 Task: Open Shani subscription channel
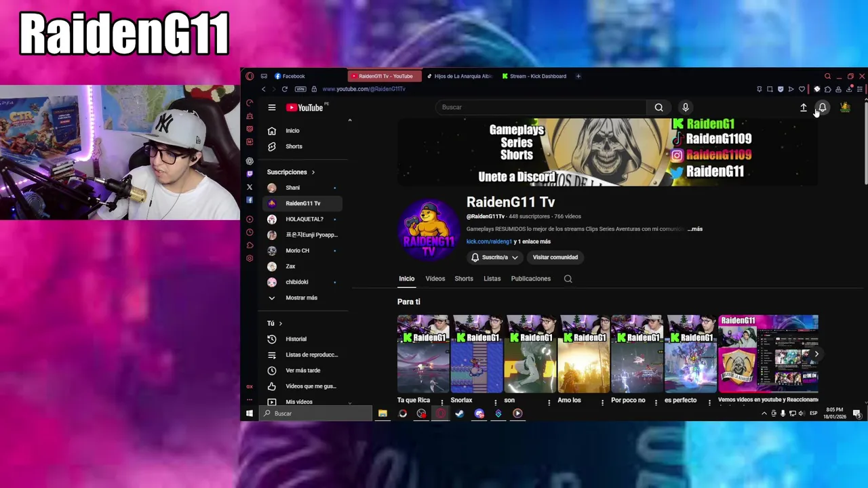point(302,188)
